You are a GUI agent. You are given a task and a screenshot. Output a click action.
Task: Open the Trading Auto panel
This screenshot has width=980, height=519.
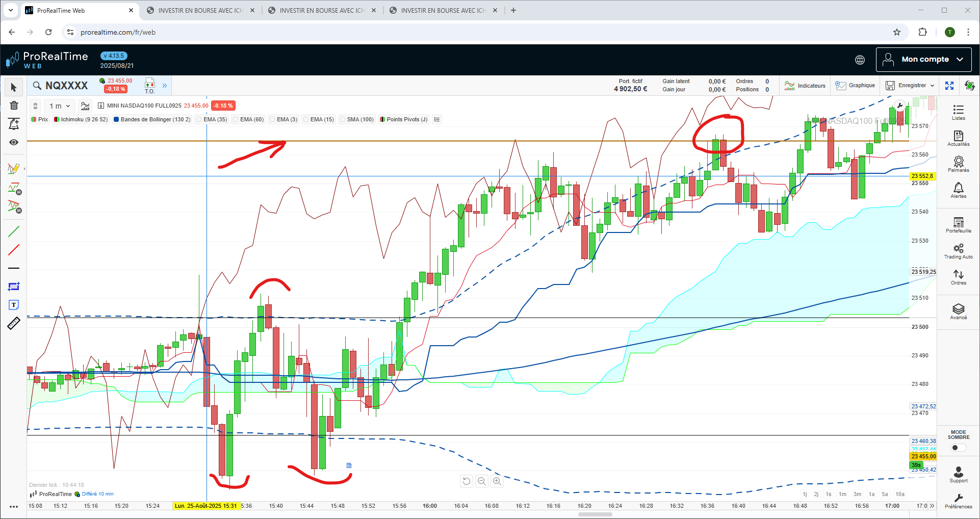pyautogui.click(x=958, y=251)
